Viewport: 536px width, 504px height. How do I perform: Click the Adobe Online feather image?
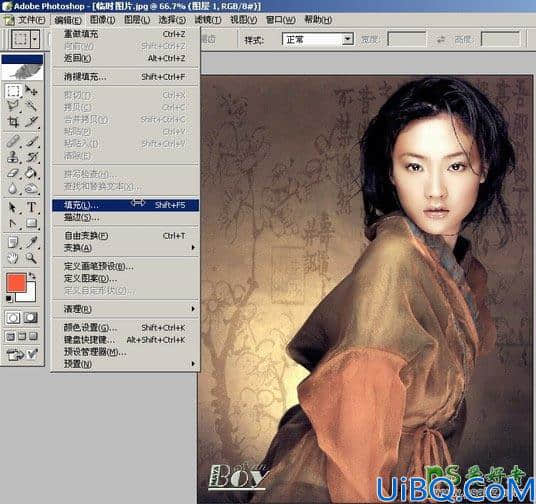(23, 71)
